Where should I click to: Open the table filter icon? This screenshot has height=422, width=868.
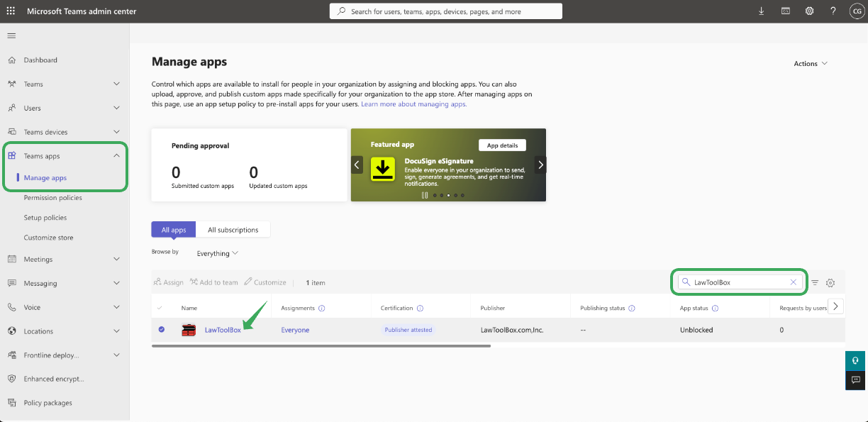(x=815, y=282)
